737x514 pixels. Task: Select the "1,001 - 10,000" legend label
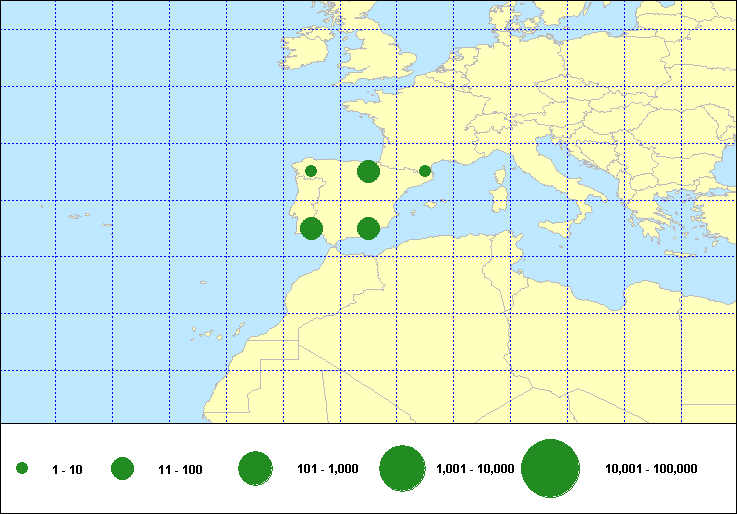475,470
